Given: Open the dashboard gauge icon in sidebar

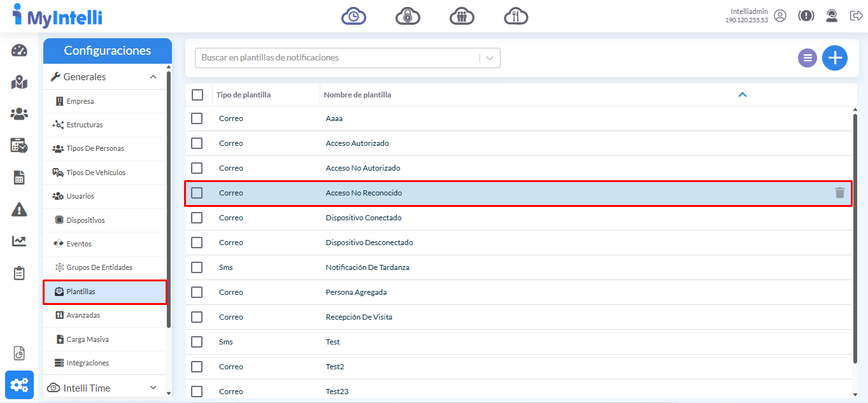Looking at the screenshot, I should pyautogui.click(x=19, y=51).
